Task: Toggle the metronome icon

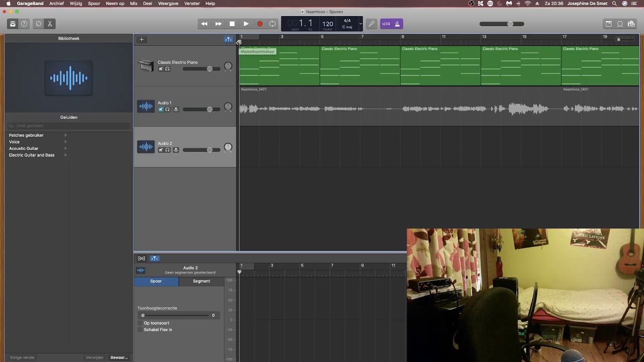Action: 397,24
